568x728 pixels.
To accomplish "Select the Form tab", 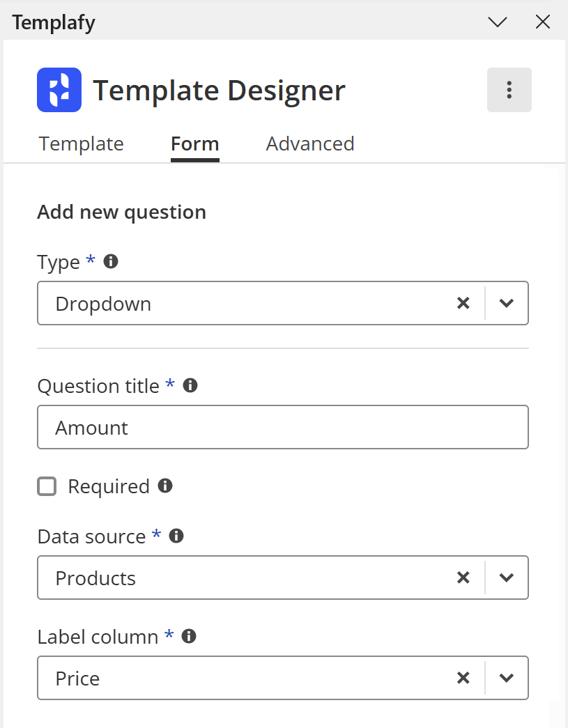I will click(x=195, y=144).
